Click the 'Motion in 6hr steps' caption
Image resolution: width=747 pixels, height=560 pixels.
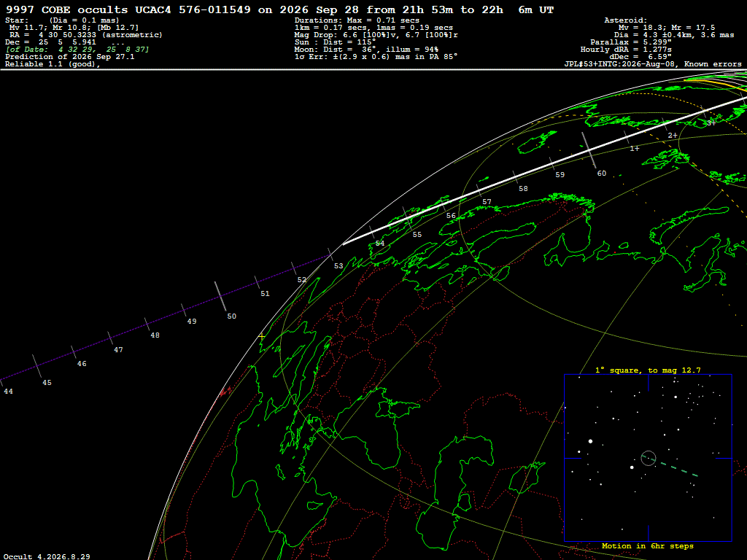[x=648, y=545]
